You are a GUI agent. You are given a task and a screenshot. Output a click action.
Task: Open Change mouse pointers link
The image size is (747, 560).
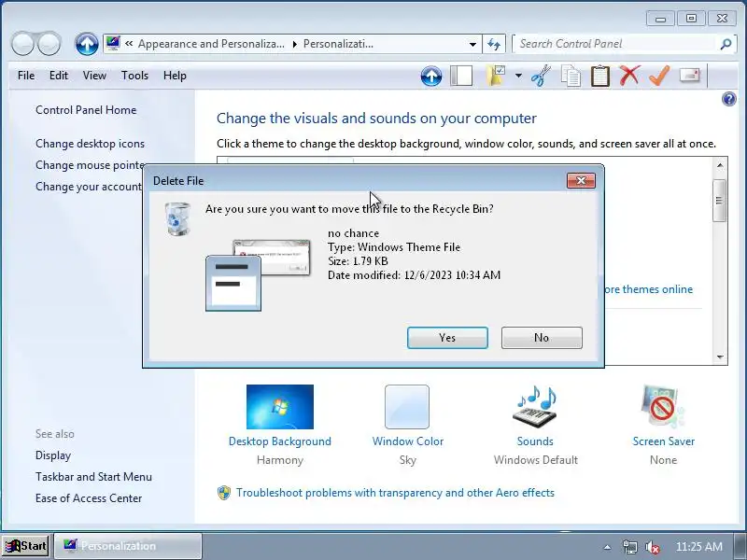pos(90,165)
